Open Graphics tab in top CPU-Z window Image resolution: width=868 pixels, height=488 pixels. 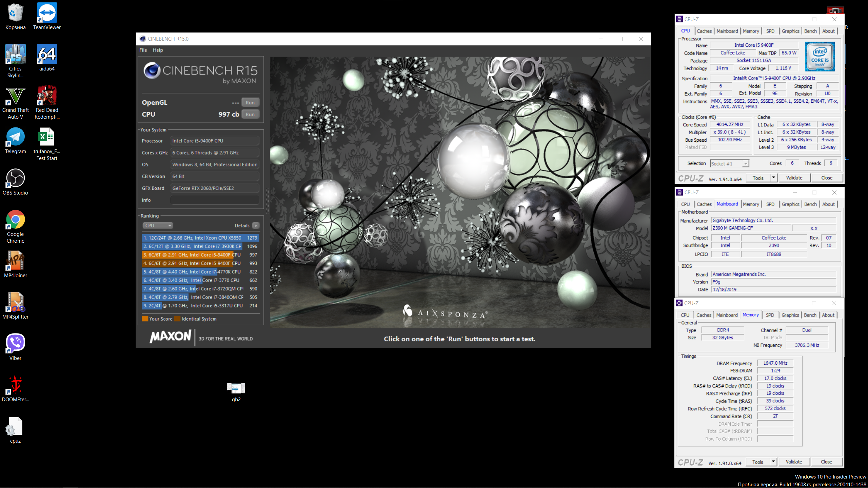[x=791, y=31]
